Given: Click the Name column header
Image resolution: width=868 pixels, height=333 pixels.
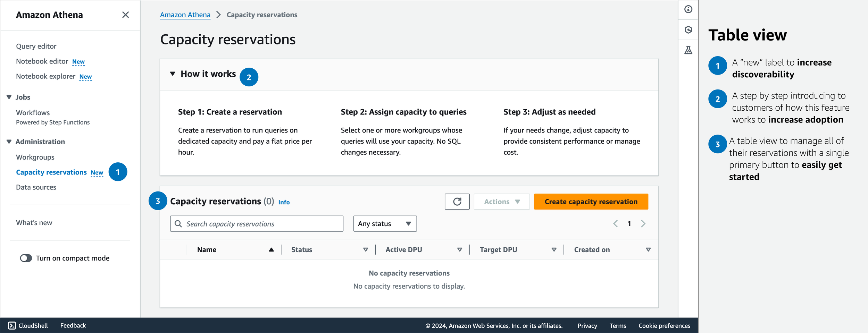Looking at the screenshot, I should [207, 250].
